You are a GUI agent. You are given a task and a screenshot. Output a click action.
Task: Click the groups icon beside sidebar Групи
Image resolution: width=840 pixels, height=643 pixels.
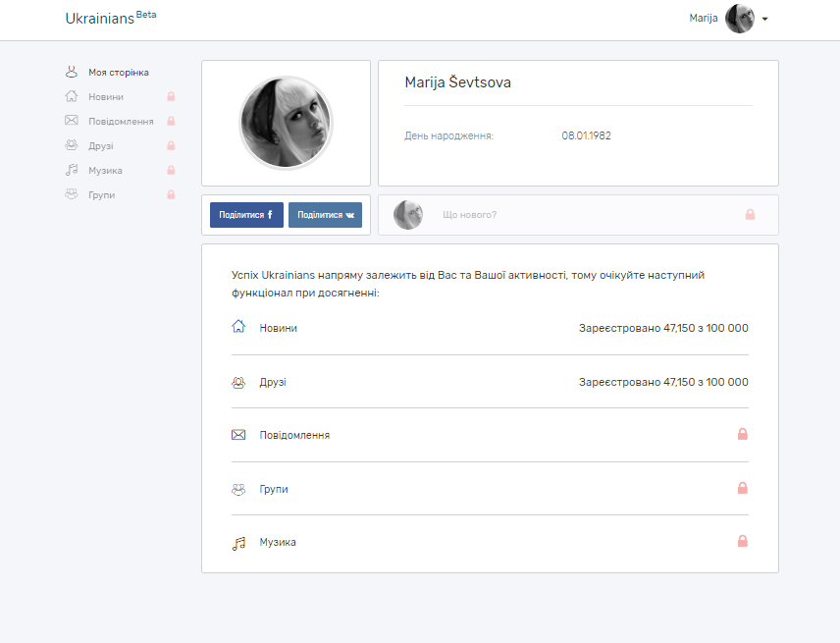(72, 194)
